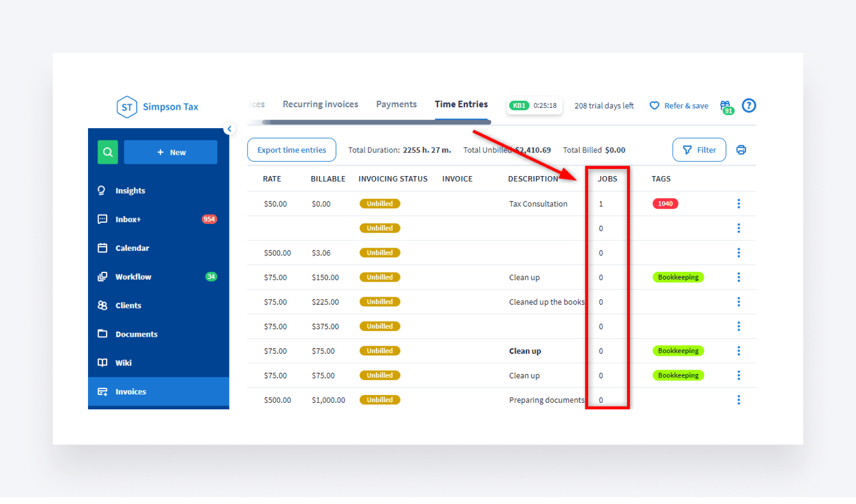Open Insights from the sidebar

pos(130,191)
